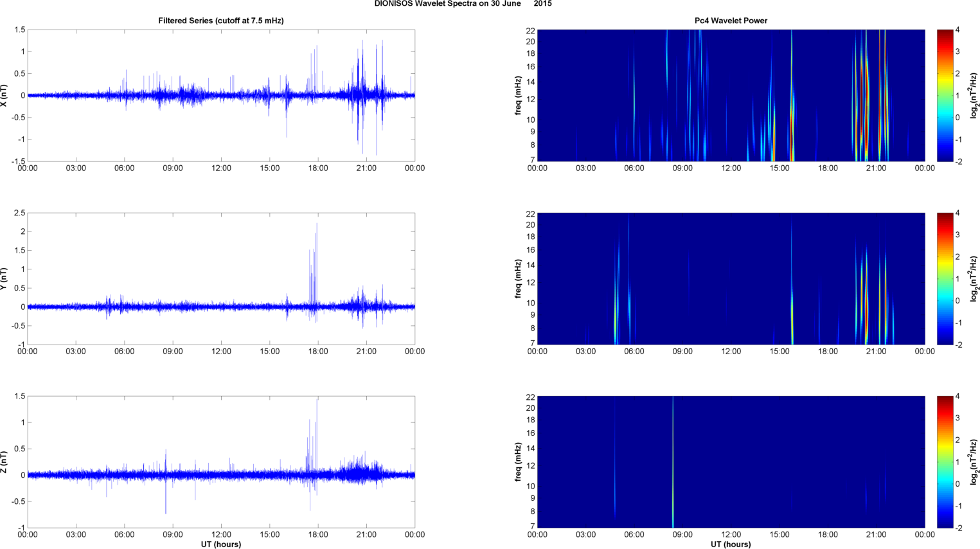Click 'UT (hours)' below the Z time series
The height and width of the screenshot is (549, 980).
tap(221, 544)
